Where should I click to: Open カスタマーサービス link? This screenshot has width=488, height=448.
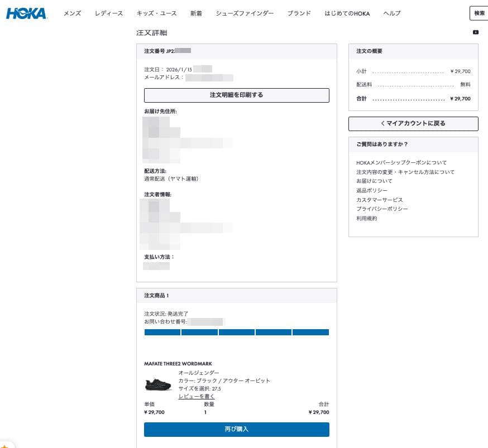coord(379,200)
